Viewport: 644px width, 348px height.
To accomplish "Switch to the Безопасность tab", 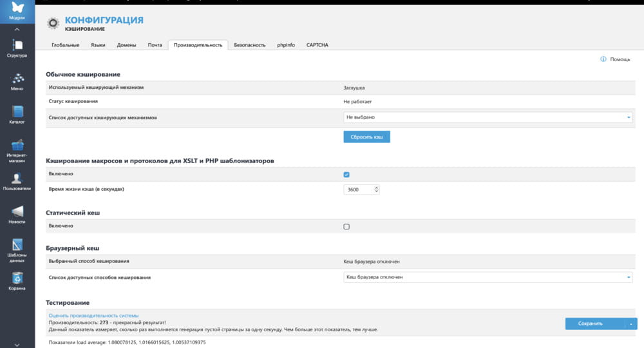I will coord(249,45).
